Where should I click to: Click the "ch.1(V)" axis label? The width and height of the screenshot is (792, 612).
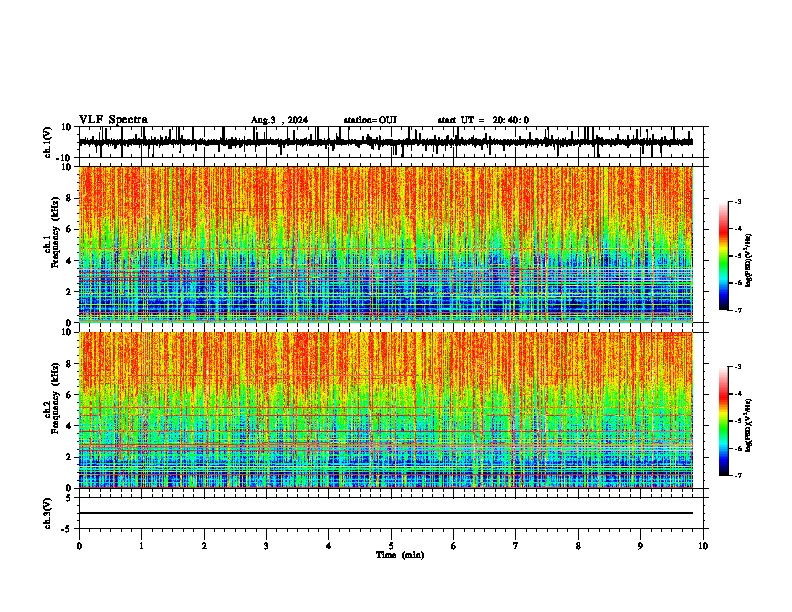pyautogui.click(x=48, y=142)
